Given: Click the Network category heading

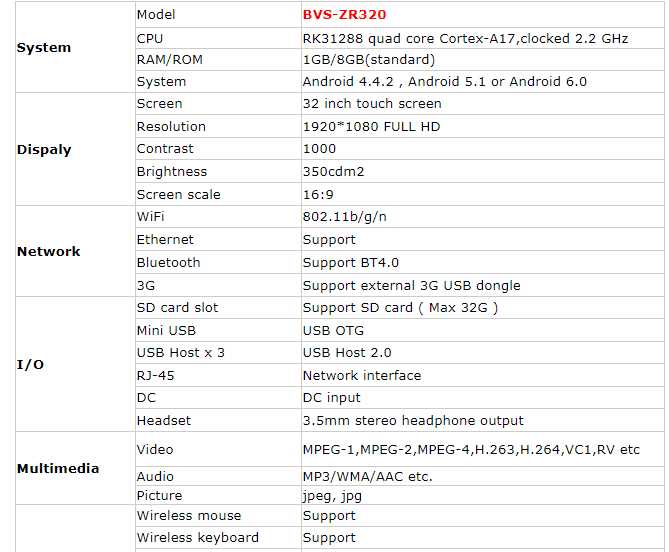Looking at the screenshot, I should coord(48,251).
